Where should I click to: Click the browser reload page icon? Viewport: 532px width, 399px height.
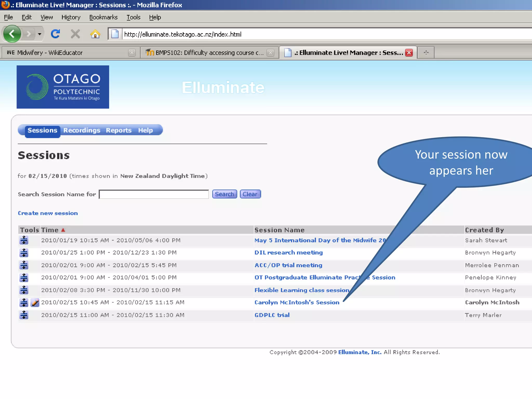55,34
